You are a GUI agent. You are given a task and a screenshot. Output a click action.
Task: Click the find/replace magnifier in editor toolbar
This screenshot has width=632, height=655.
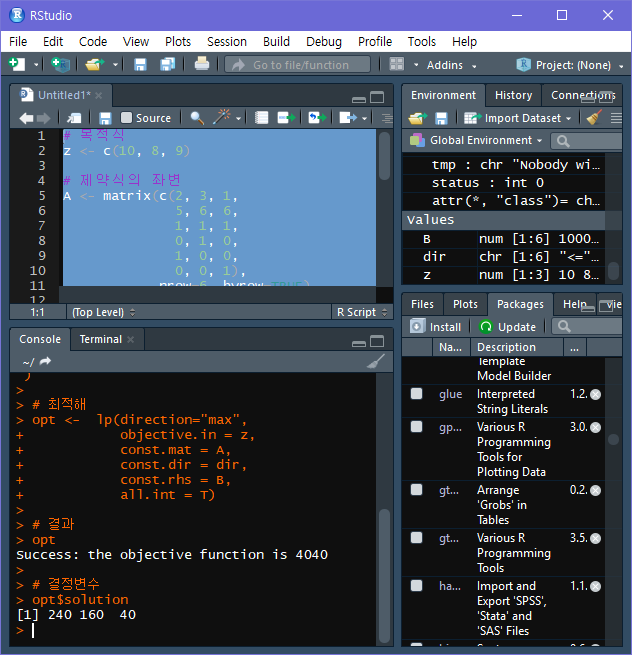coord(197,118)
